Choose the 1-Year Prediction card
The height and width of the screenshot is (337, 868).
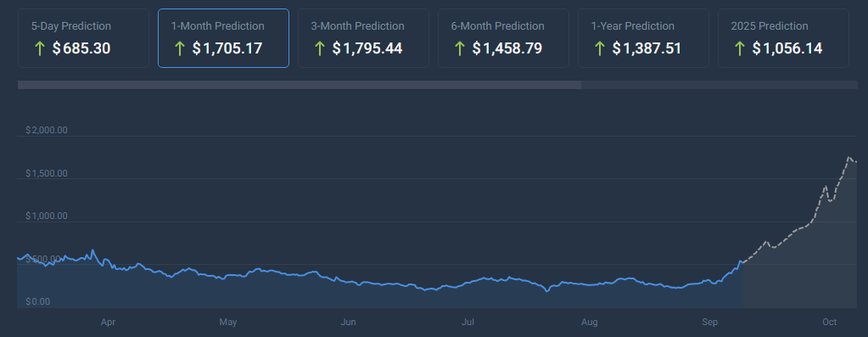[644, 38]
